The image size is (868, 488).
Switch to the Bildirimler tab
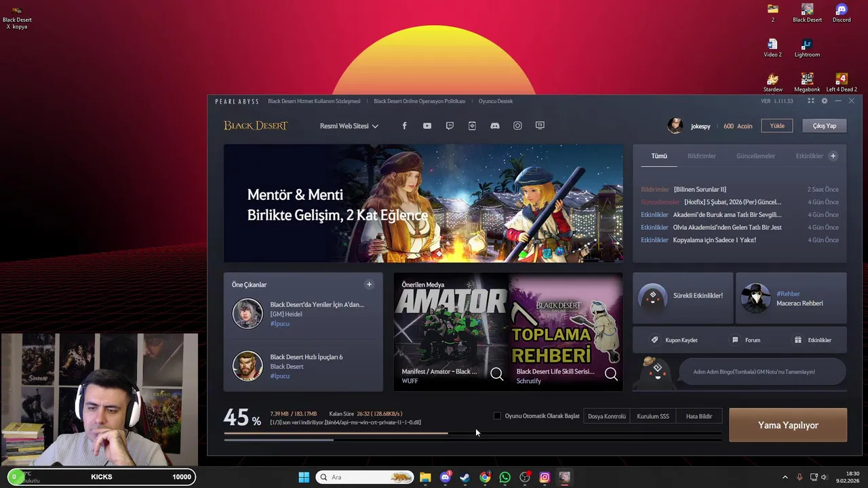[702, 156]
